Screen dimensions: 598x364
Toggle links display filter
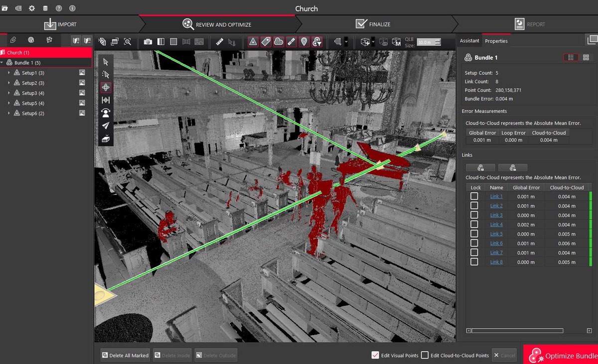tap(291, 42)
